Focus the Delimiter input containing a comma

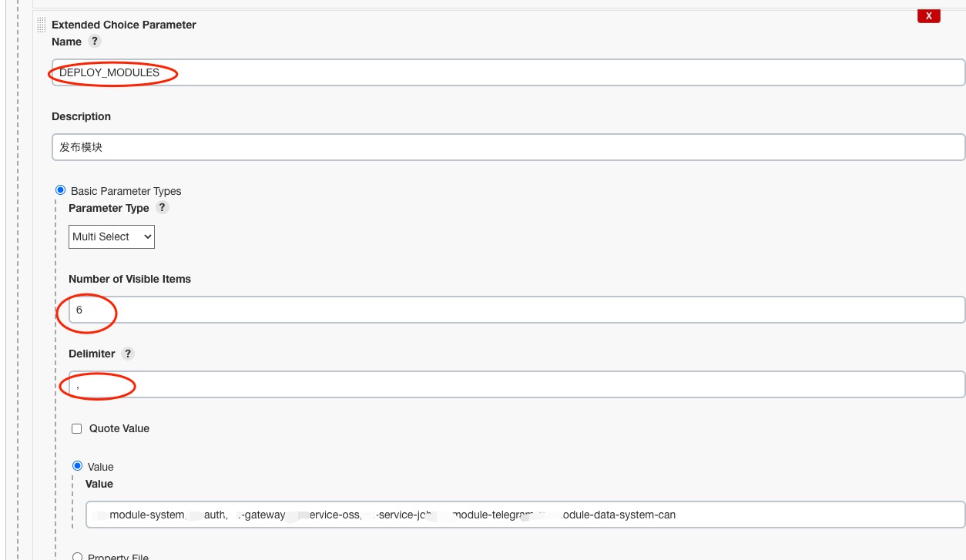coord(515,384)
